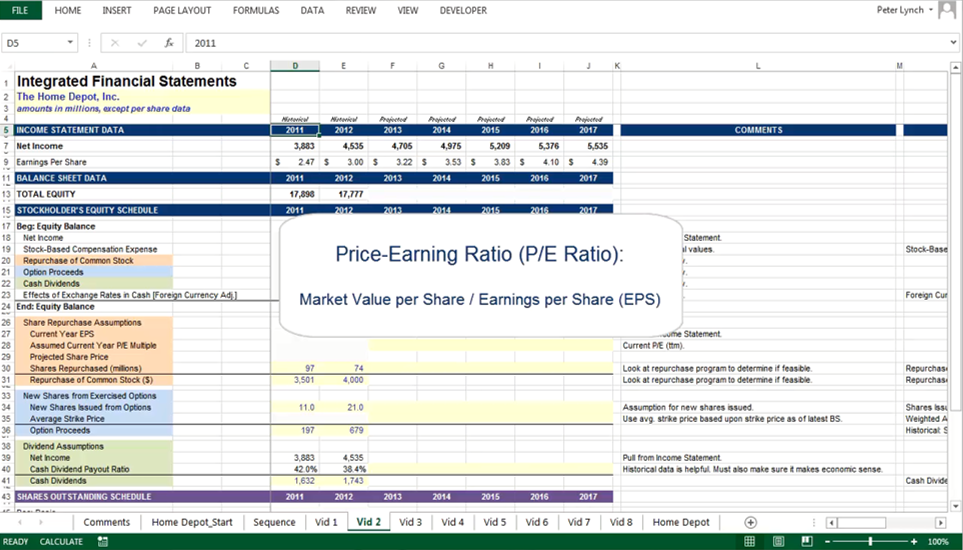This screenshot has width=963, height=550.
Task: Click the vertical scrollbar down arrow
Action: (956, 506)
